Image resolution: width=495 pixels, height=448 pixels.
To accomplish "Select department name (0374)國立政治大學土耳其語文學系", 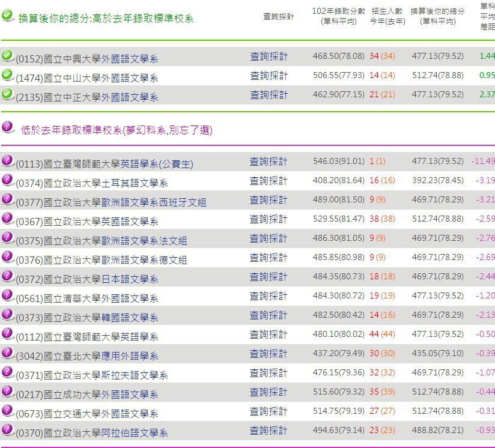I will click(x=92, y=183).
